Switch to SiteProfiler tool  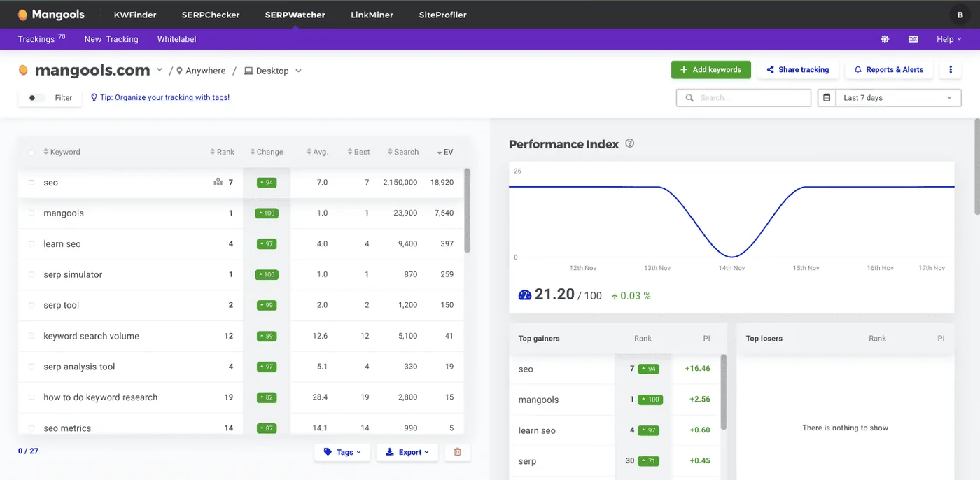(442, 15)
